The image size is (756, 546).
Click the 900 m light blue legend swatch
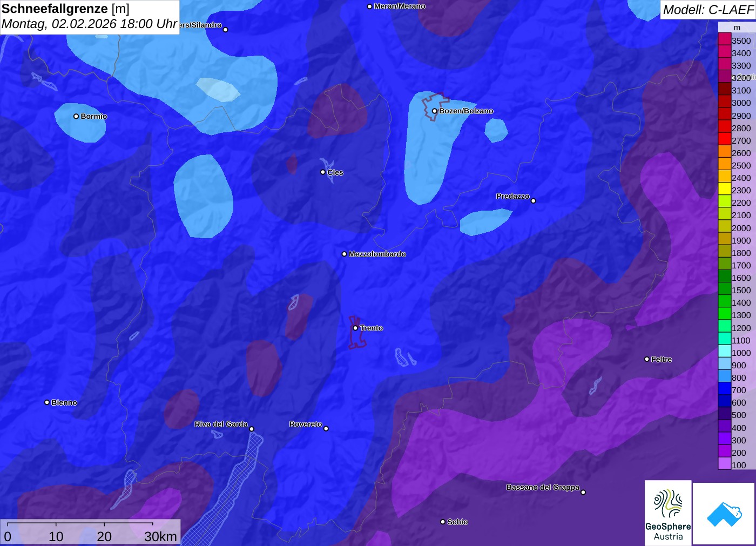coord(725,363)
